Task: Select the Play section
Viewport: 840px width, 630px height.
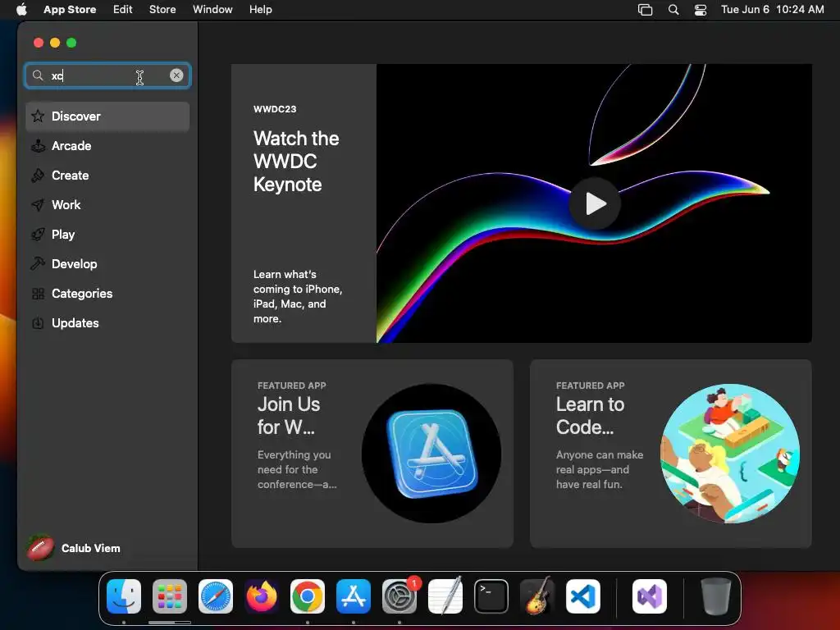Action: click(107, 235)
